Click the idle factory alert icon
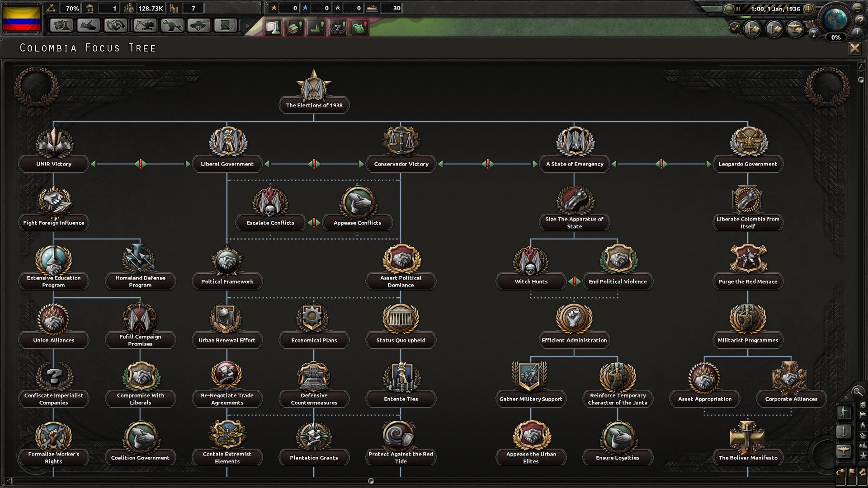Viewport: 868px width, 488px height. pos(295,28)
